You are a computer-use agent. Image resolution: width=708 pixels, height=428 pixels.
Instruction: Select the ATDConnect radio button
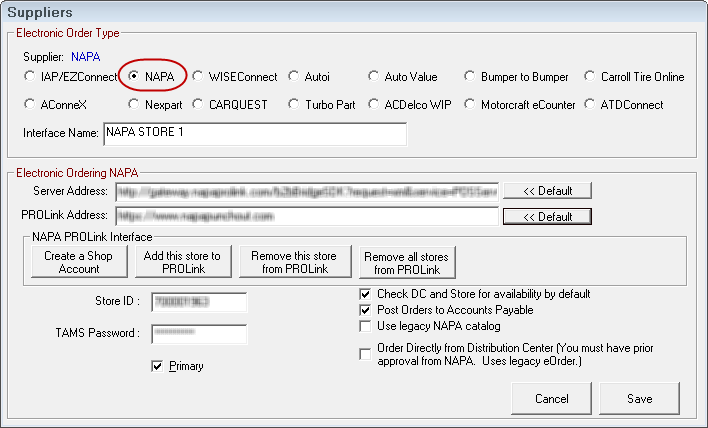[x=589, y=103]
